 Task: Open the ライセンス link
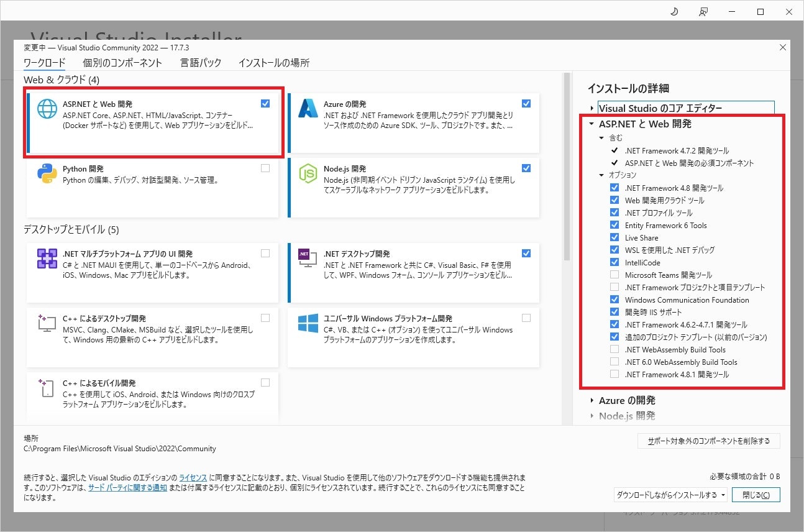[x=193, y=477]
